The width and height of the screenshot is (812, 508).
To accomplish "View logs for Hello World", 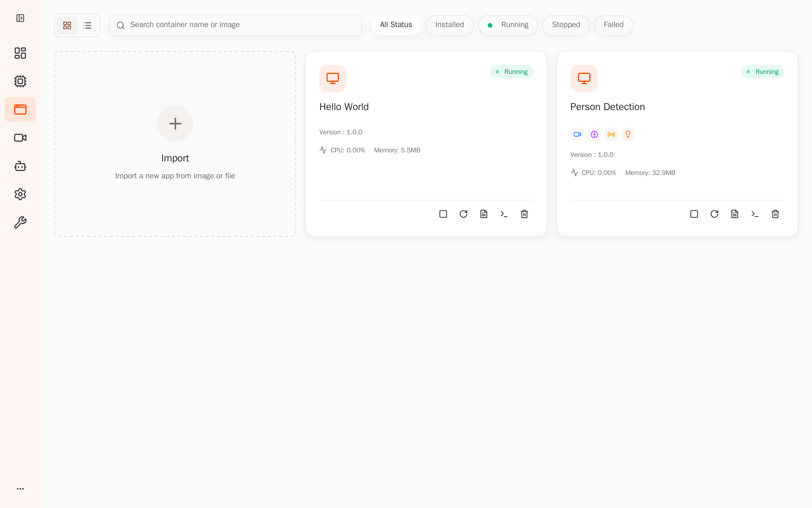I will click(484, 214).
